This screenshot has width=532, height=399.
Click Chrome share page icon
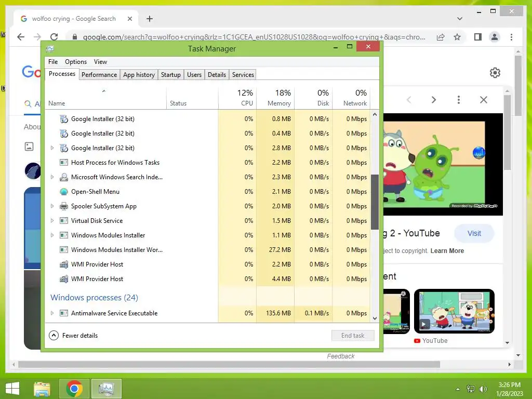coord(441,37)
